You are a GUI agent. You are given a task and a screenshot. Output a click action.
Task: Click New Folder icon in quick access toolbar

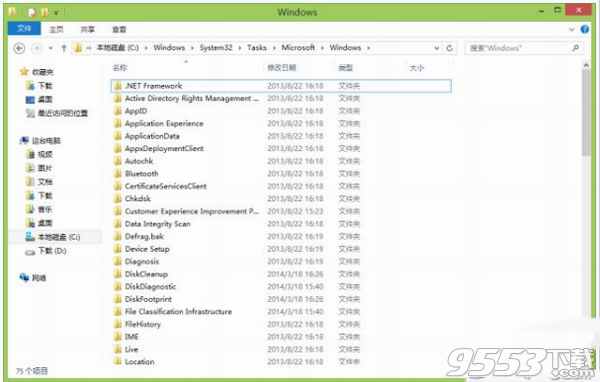(44, 13)
